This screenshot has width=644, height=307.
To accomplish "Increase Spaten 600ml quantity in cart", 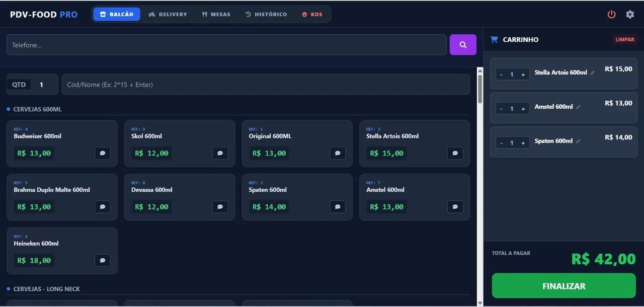I will pos(523,143).
